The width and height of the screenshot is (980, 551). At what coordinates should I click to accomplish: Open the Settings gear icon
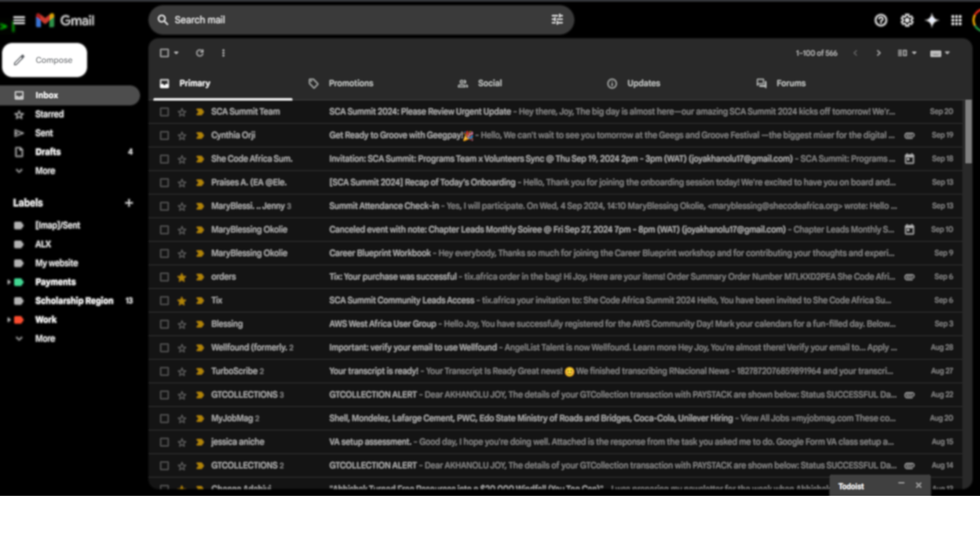(x=907, y=20)
